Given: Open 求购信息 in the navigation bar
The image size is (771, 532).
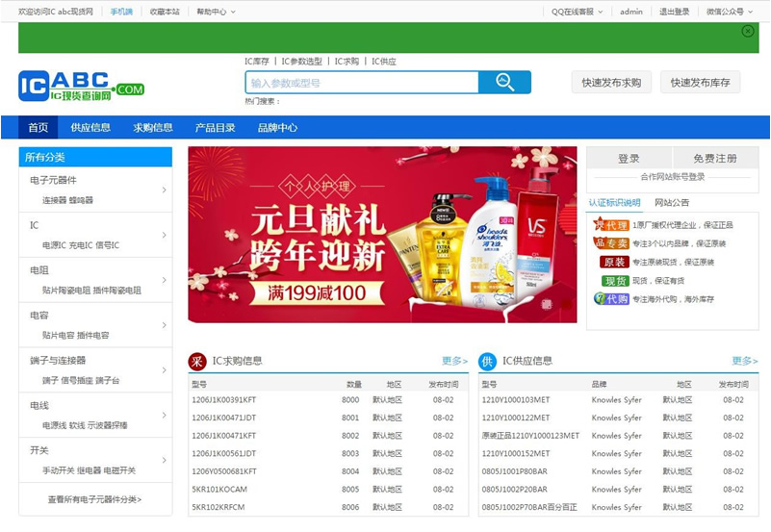Looking at the screenshot, I should tap(153, 128).
